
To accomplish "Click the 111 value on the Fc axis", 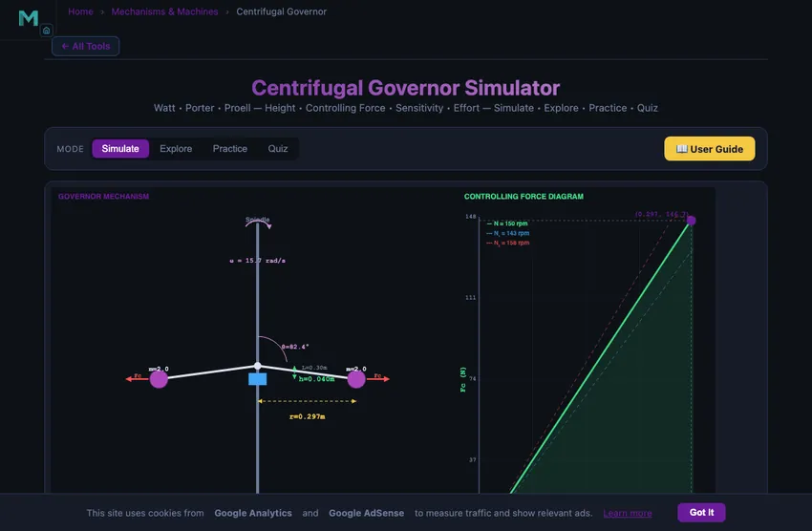I will (470, 298).
